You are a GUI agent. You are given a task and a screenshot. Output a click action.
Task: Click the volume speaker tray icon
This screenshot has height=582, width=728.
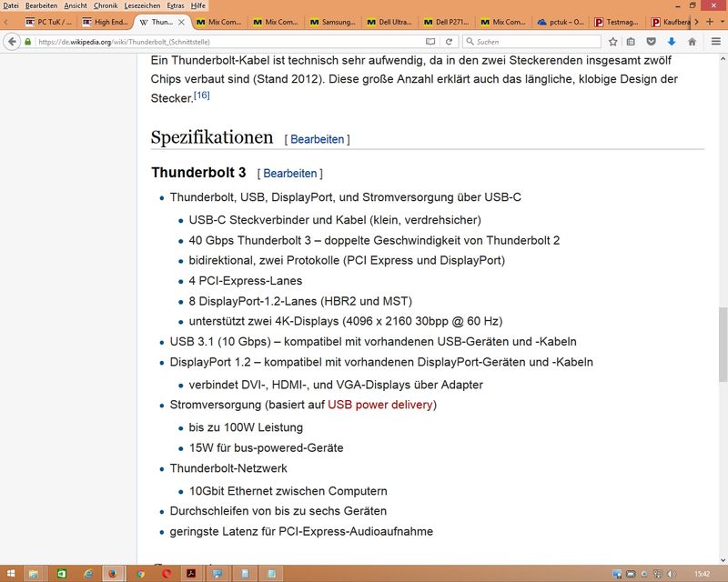point(672,574)
